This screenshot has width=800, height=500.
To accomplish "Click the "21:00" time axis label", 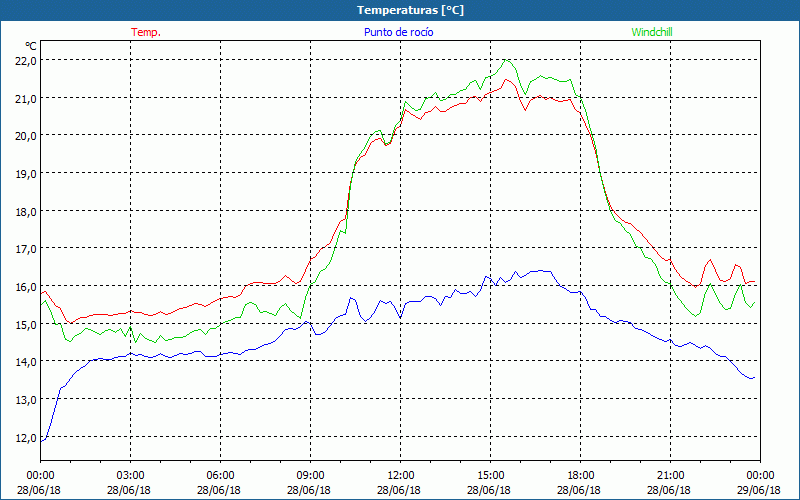I will pos(670,476).
